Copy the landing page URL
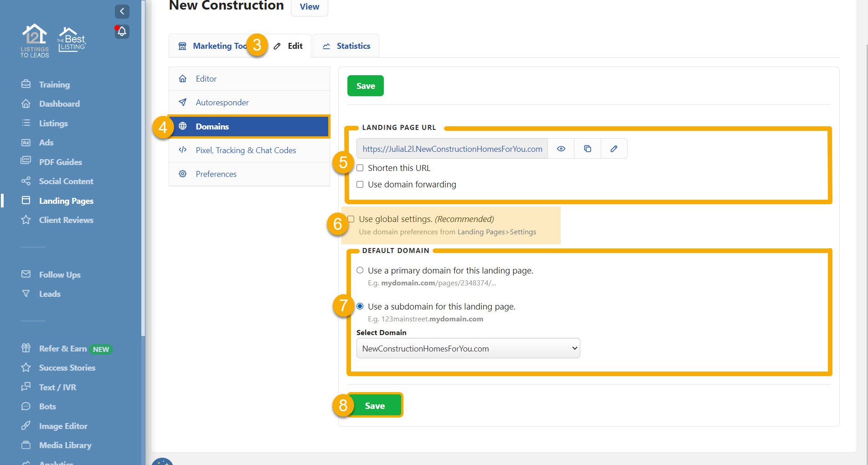The height and width of the screenshot is (465, 868). [x=587, y=148]
